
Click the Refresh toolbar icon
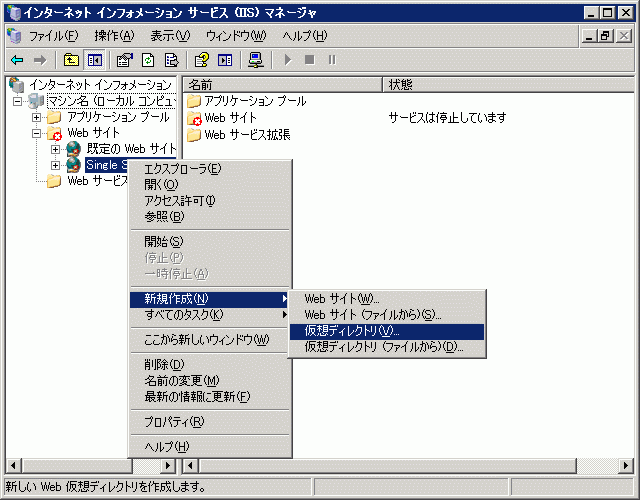[148, 60]
